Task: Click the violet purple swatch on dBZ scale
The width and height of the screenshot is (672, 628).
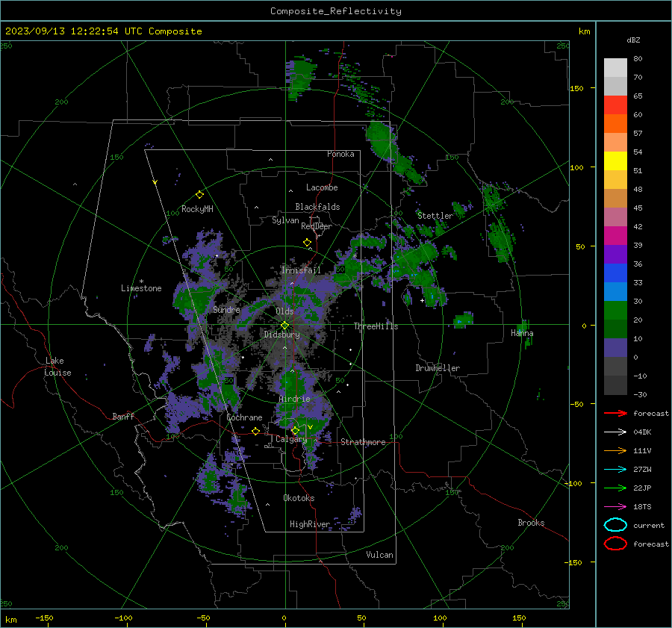Action: (x=615, y=254)
